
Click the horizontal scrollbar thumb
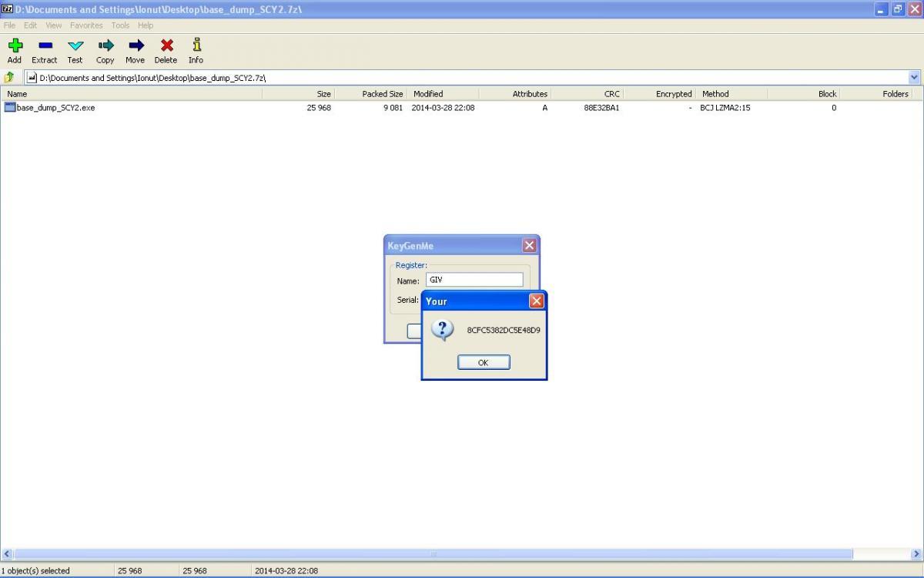[x=433, y=554]
